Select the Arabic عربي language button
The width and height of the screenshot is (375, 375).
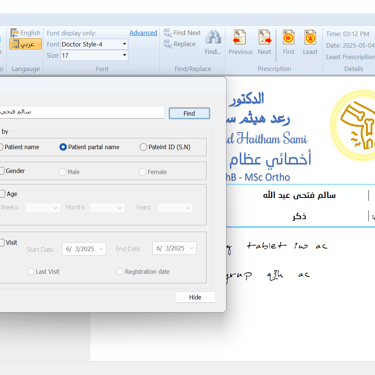tap(25, 44)
